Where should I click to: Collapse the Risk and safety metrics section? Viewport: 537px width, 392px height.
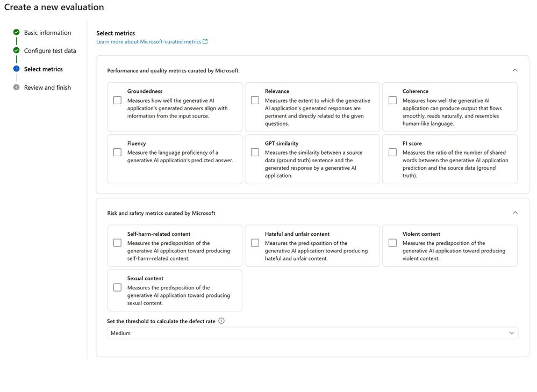515,213
